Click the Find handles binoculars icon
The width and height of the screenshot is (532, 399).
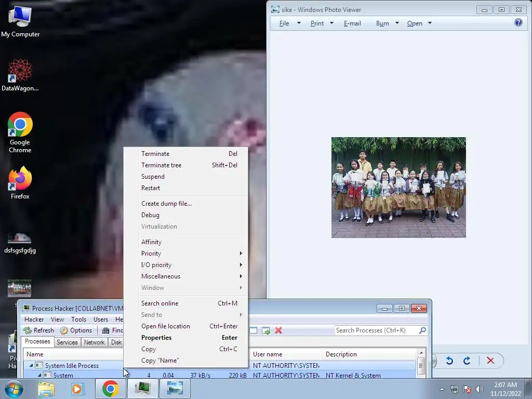106,330
